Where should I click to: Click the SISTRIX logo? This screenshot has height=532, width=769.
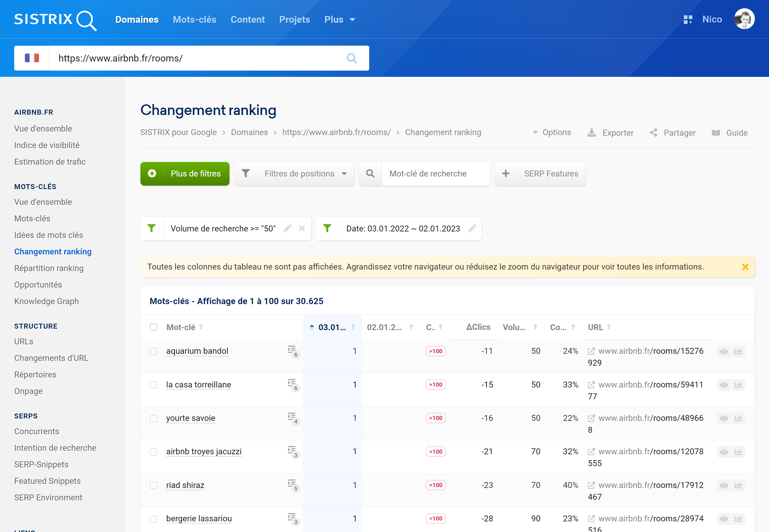(55, 20)
